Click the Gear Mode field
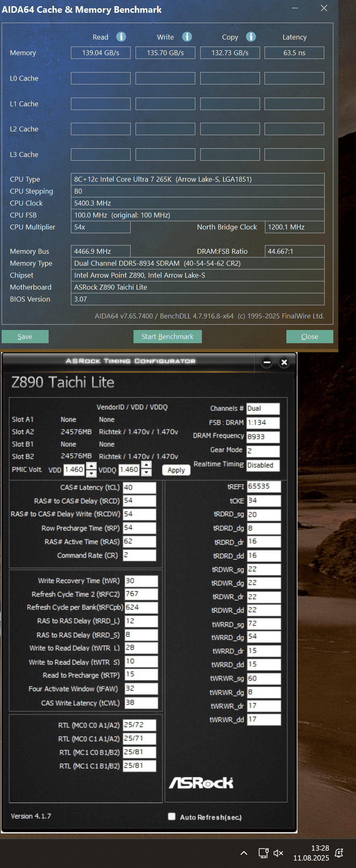This screenshot has height=868, width=356. pyautogui.click(x=263, y=451)
